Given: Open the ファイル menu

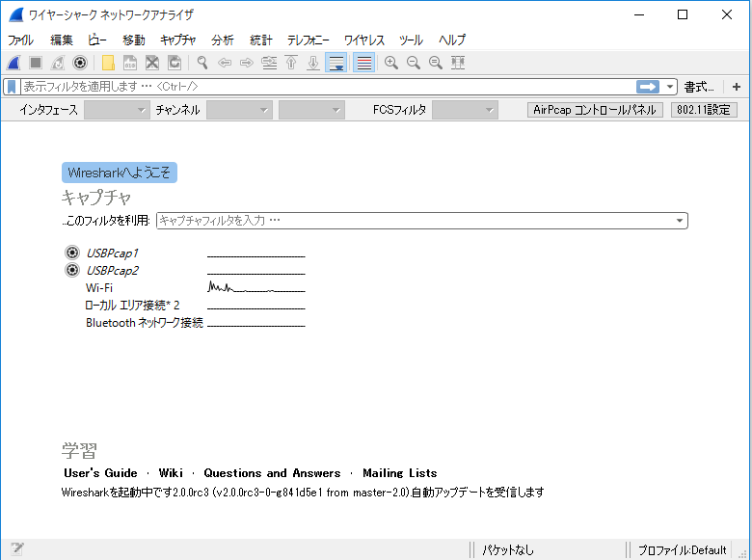Looking at the screenshot, I should (x=20, y=40).
